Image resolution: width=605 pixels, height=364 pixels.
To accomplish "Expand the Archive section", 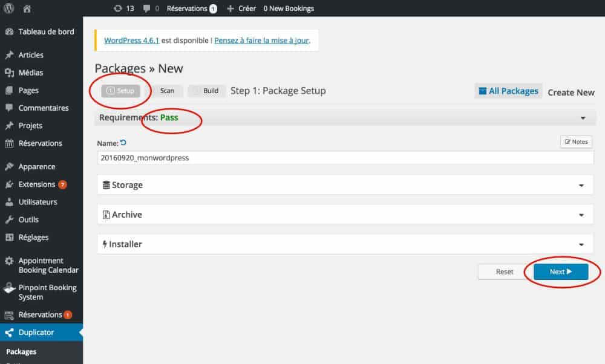I will (581, 214).
